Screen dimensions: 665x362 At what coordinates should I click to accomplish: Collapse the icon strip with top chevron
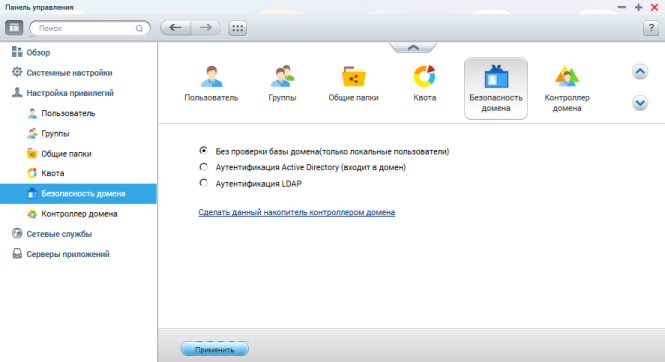413,47
